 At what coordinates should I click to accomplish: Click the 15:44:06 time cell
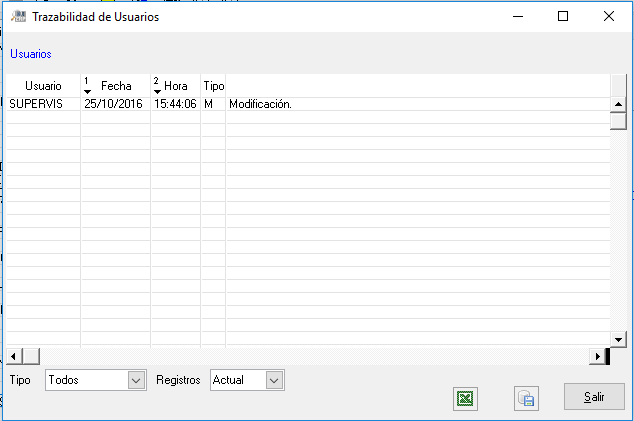click(175, 104)
